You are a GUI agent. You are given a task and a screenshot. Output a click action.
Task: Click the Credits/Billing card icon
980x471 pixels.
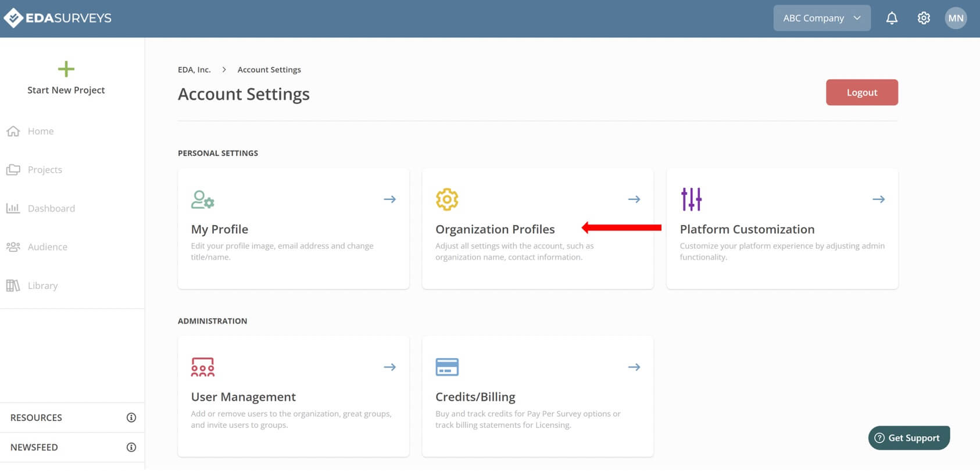[x=447, y=367]
